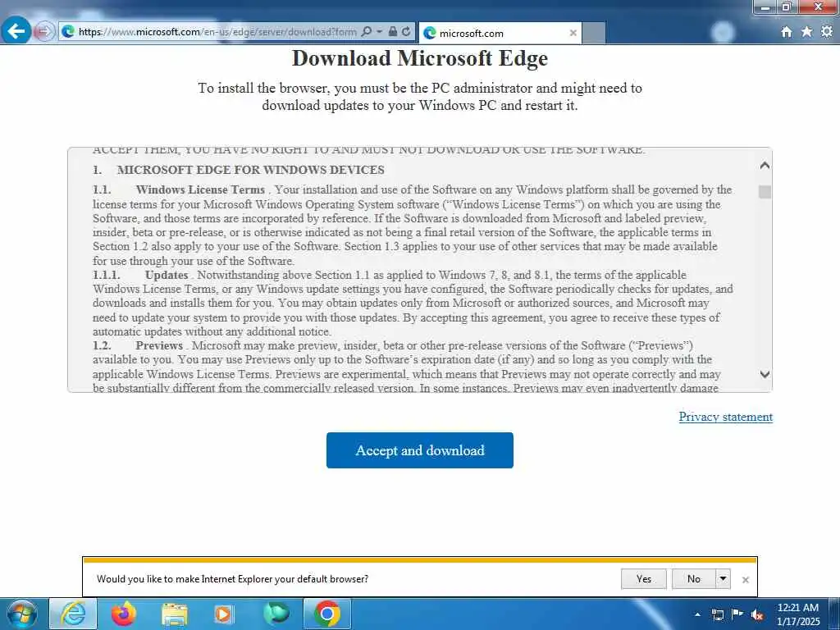This screenshot has height=630, width=840.
Task: Click the green bird app taskbar icon
Action: [276, 614]
